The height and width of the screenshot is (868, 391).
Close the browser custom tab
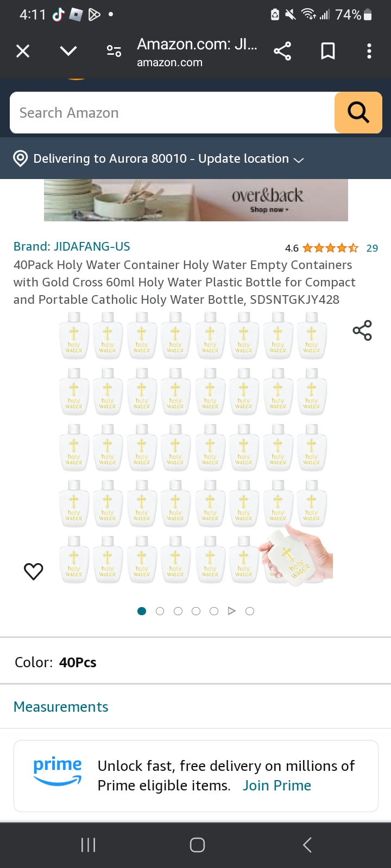(x=23, y=51)
